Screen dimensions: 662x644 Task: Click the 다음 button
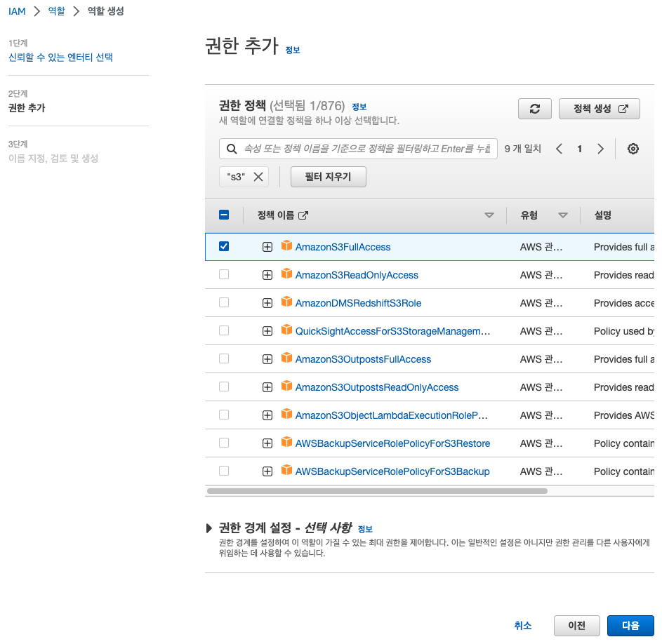tap(630, 626)
